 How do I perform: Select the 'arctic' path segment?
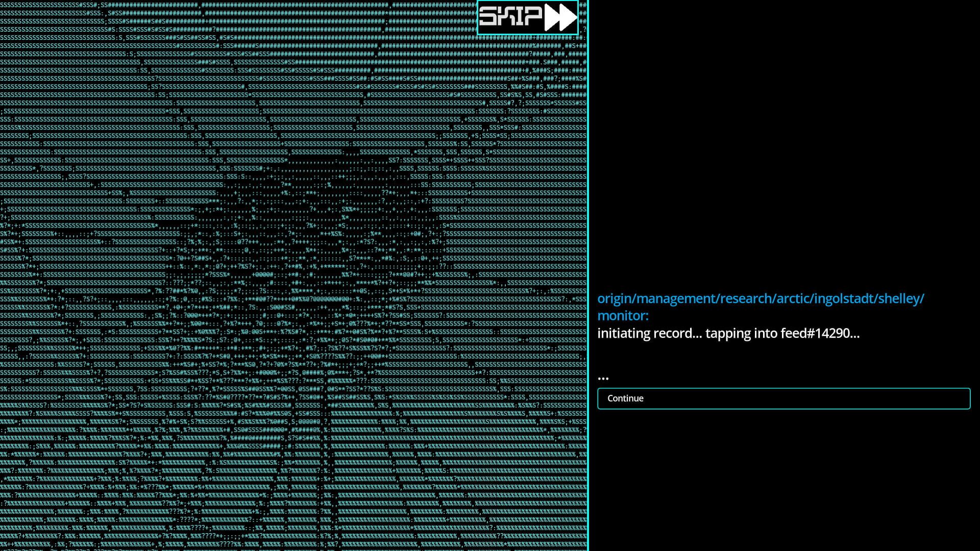(x=794, y=299)
